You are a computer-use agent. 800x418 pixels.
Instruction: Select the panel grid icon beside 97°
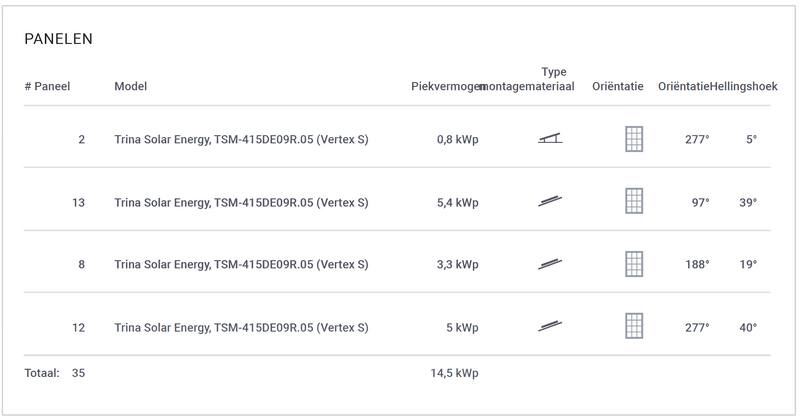[x=634, y=202]
